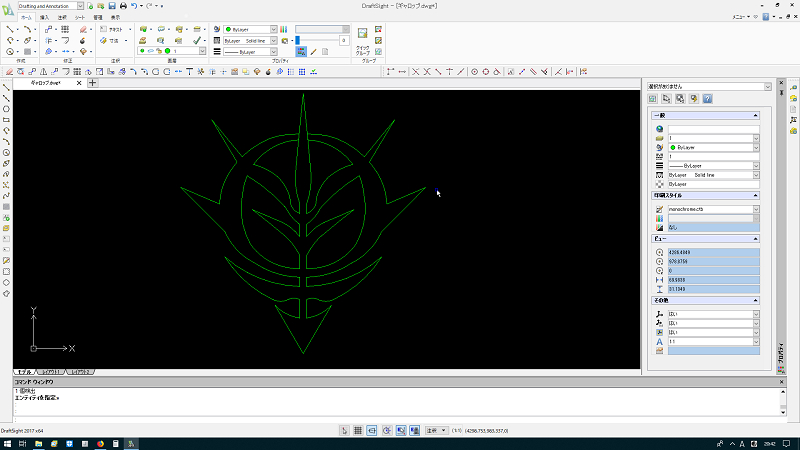The height and width of the screenshot is (450, 800).
Task: Open Firefox from the taskbar
Action: pyautogui.click(x=101, y=444)
